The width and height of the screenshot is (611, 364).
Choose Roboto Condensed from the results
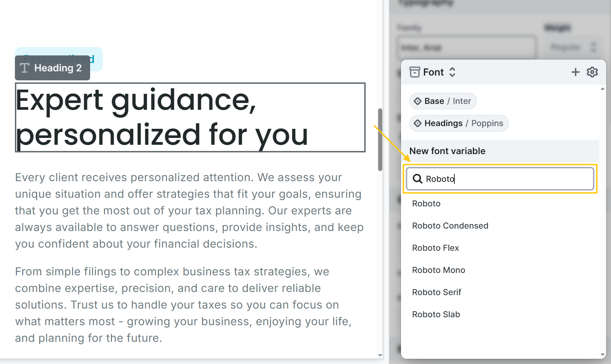[x=450, y=226]
